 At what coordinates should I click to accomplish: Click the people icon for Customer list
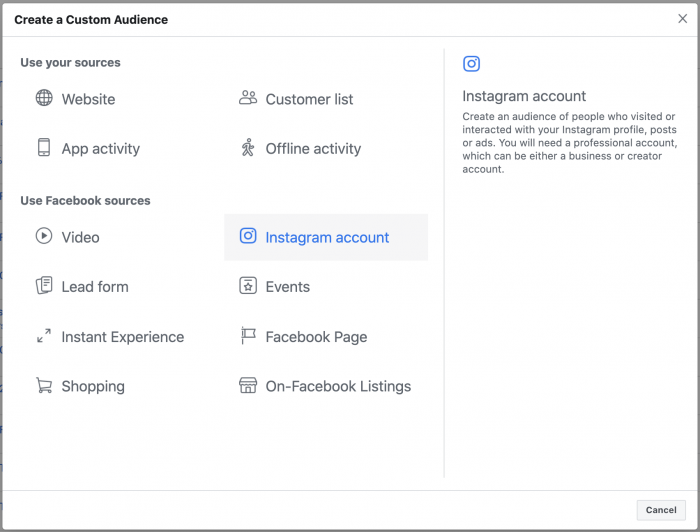coord(248,98)
